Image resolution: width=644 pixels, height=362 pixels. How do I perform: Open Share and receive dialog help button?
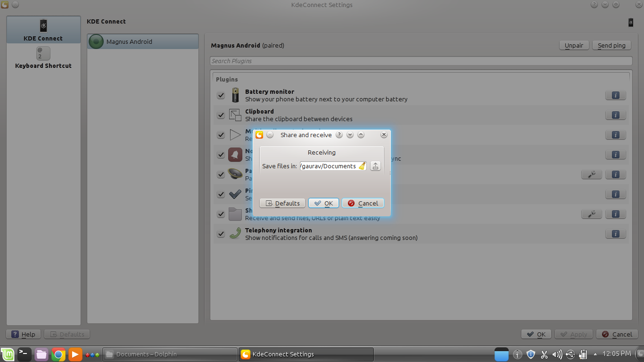(x=339, y=135)
